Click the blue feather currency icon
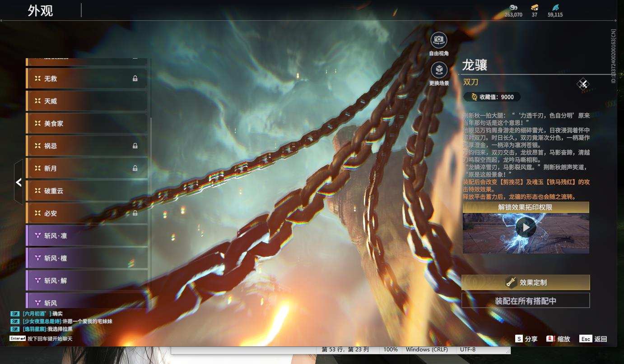Viewport: 624px width, 364px height. 555,7
